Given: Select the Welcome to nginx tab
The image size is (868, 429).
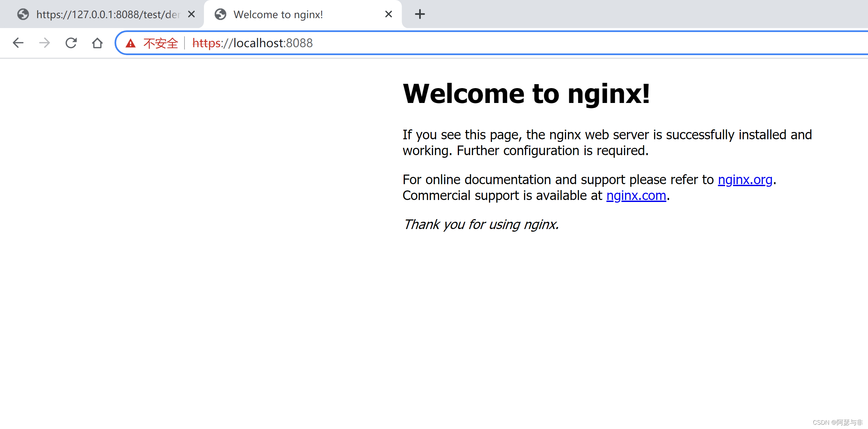Looking at the screenshot, I should tap(278, 14).
